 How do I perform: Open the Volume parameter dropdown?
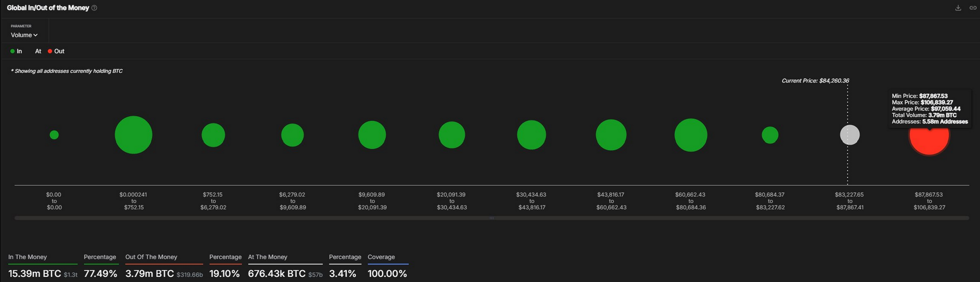tap(24, 35)
